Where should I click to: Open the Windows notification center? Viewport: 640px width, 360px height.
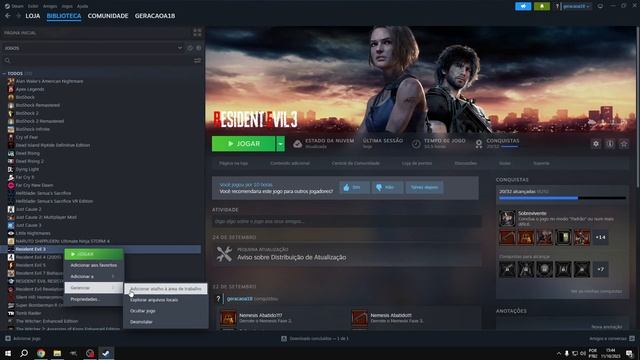click(629, 353)
